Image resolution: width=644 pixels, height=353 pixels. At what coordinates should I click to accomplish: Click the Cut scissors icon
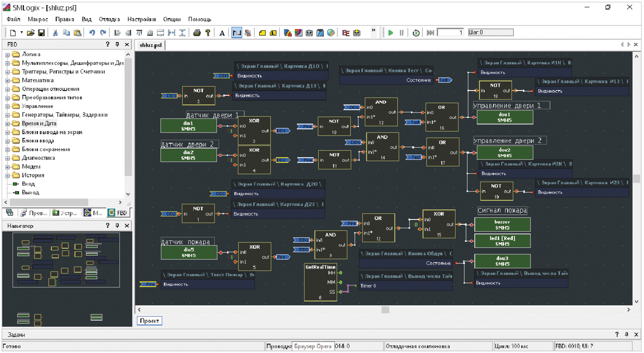click(55, 33)
